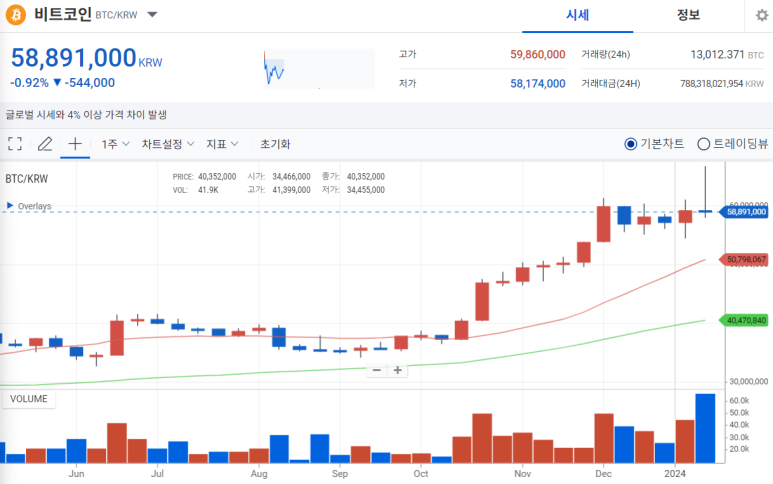The image size is (773, 484).
Task: Click the 초기화 reset button
Action: click(x=275, y=144)
